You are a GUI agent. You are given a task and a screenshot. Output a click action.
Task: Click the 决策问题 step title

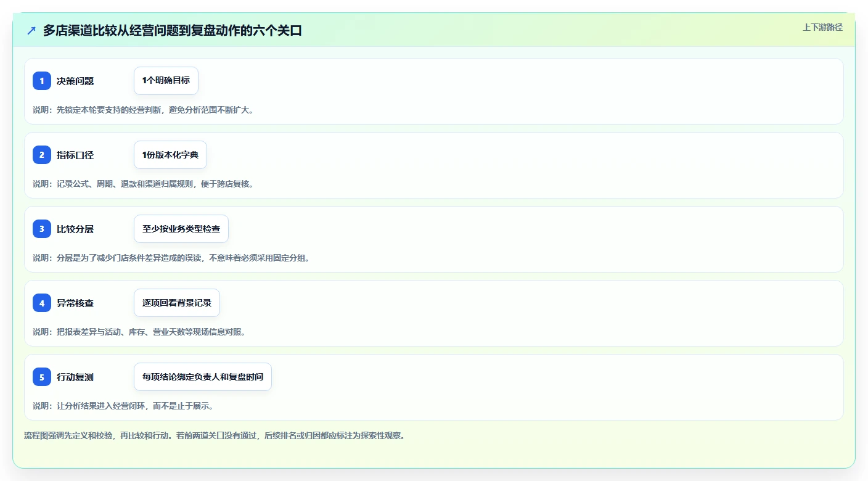(x=75, y=81)
